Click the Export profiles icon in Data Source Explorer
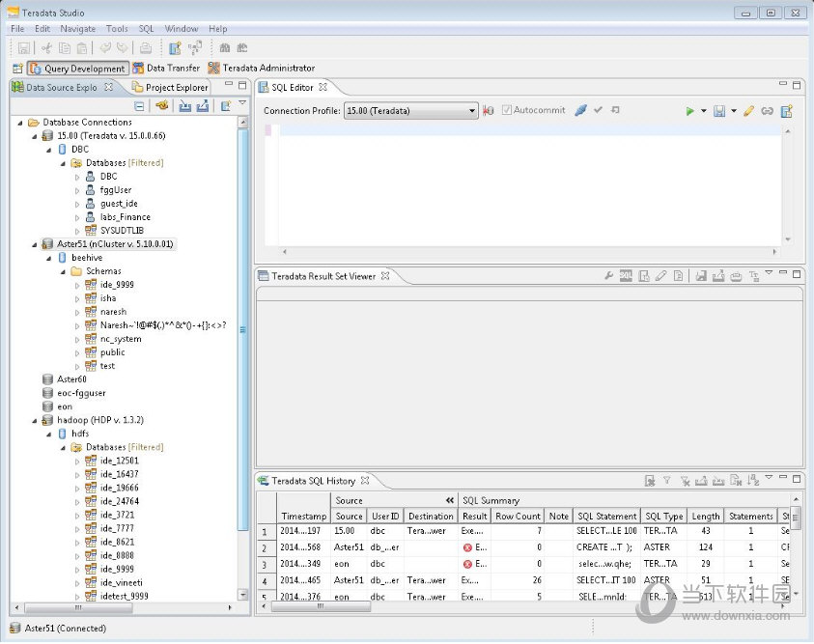 click(x=203, y=106)
